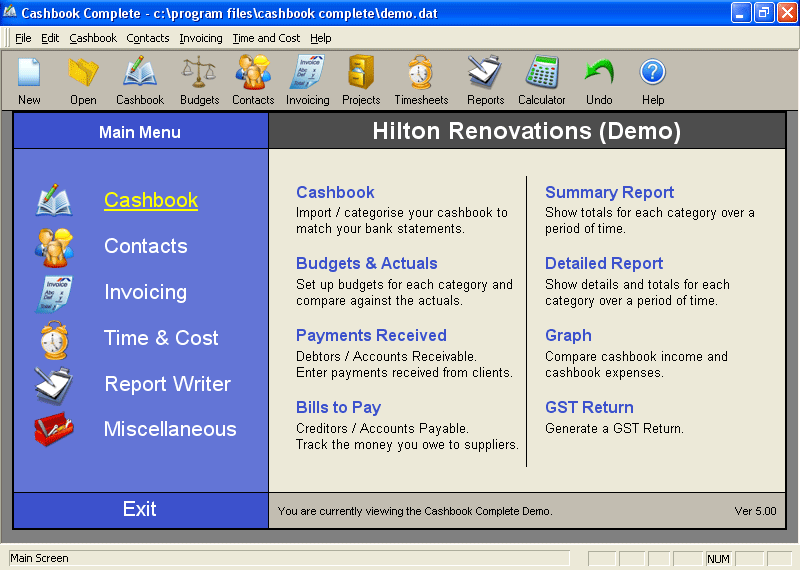This screenshot has width=800, height=570.
Task: Click the Main Screen status bar text
Action: coord(39,558)
